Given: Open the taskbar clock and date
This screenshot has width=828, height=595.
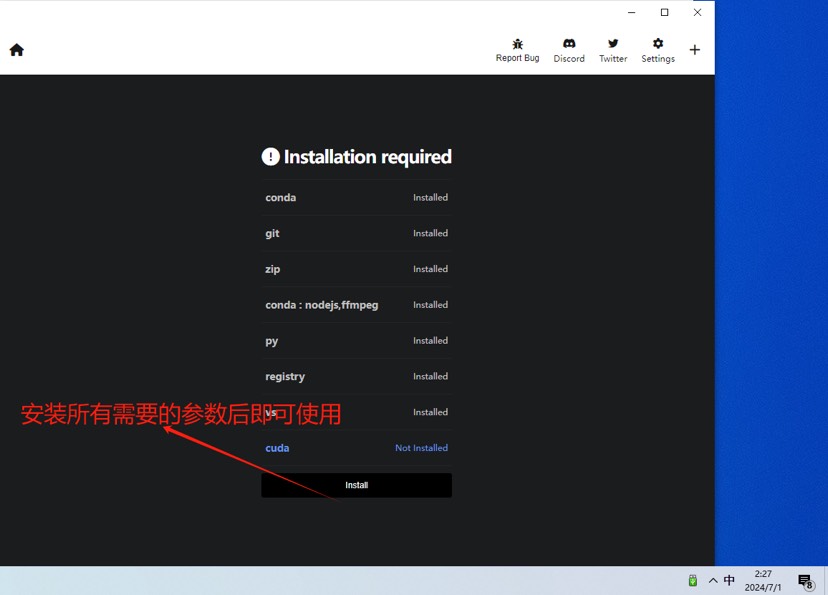Looking at the screenshot, I should pyautogui.click(x=763, y=581).
